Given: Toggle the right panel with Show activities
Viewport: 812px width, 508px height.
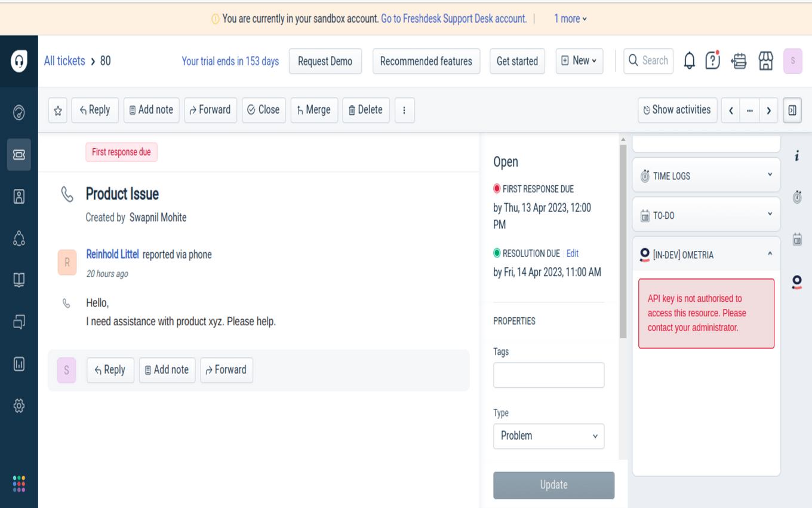Looking at the screenshot, I should (677, 110).
